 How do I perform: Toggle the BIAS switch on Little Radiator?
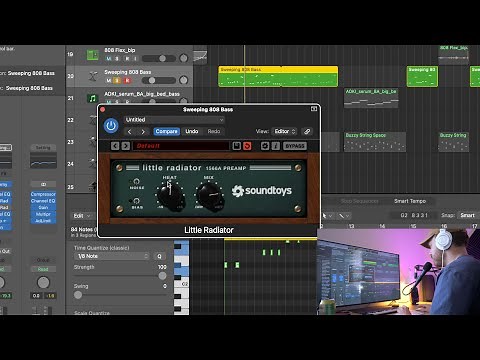click(x=136, y=201)
